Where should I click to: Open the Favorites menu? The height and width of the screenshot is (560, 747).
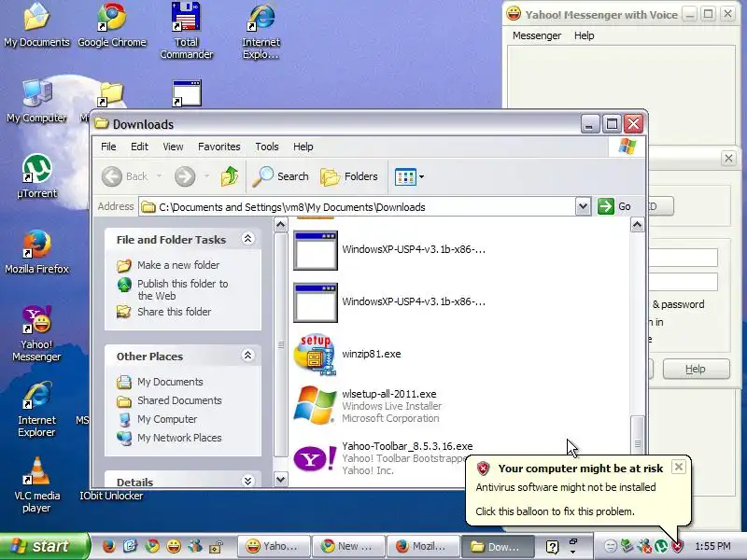pyautogui.click(x=218, y=147)
